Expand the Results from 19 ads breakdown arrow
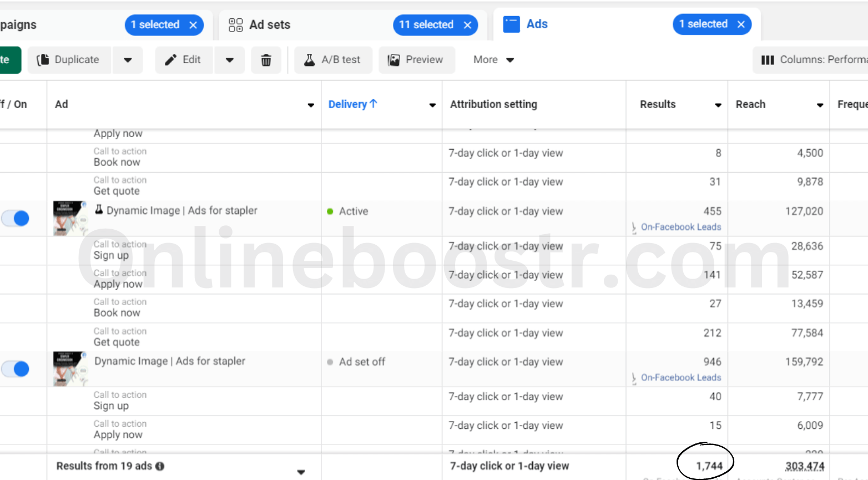The width and height of the screenshot is (868, 480). [x=301, y=472]
